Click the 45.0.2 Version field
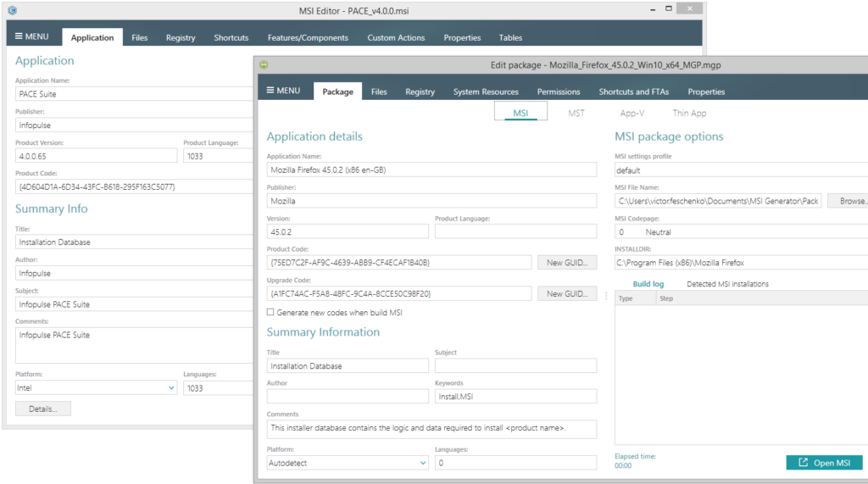Screen dimensions: 868x484 click(348, 231)
